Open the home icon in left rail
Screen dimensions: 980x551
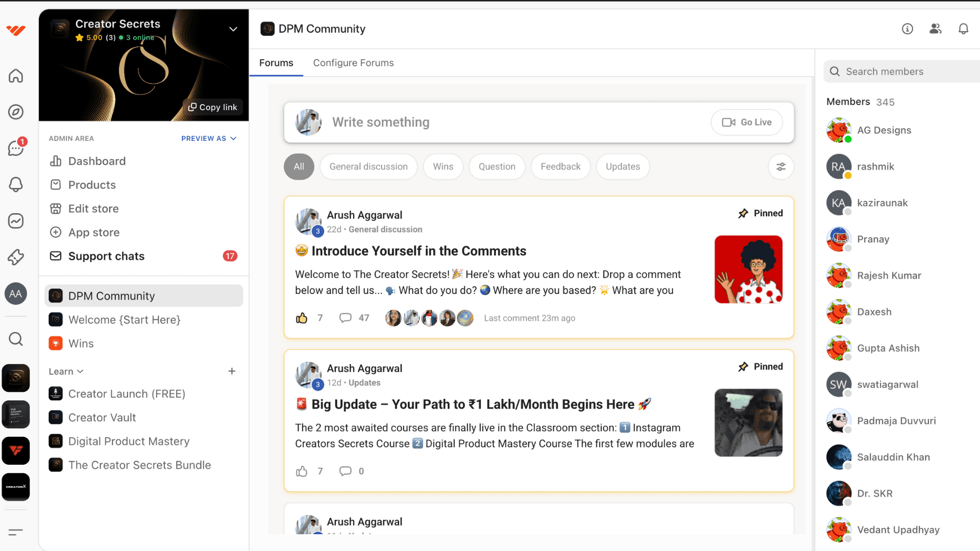coord(16,76)
